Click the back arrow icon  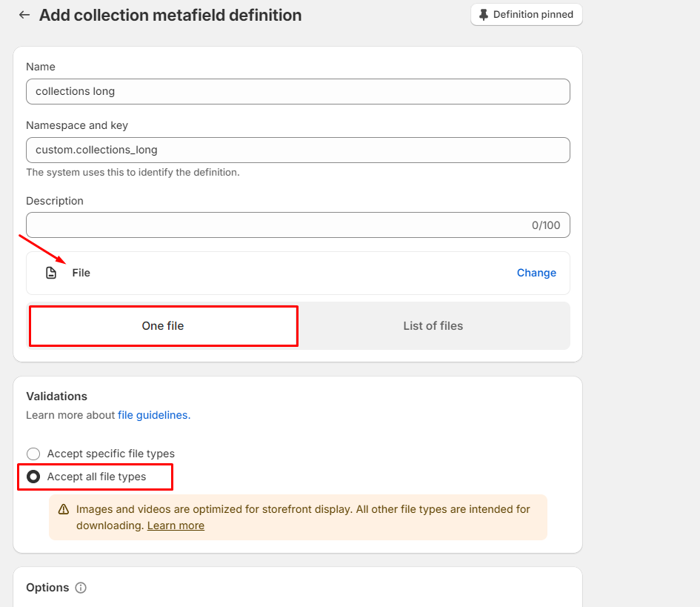tap(24, 15)
